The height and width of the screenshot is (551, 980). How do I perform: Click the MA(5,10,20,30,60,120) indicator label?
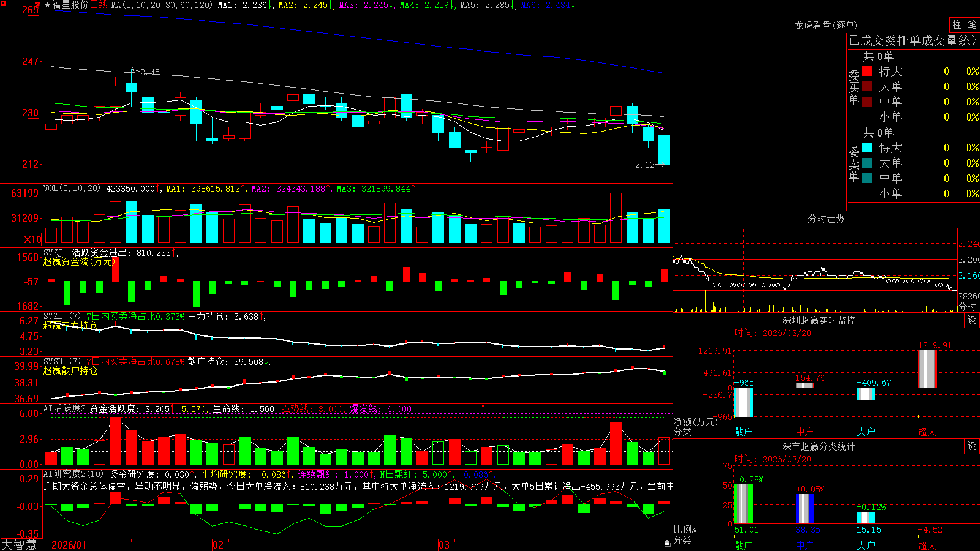point(162,5)
